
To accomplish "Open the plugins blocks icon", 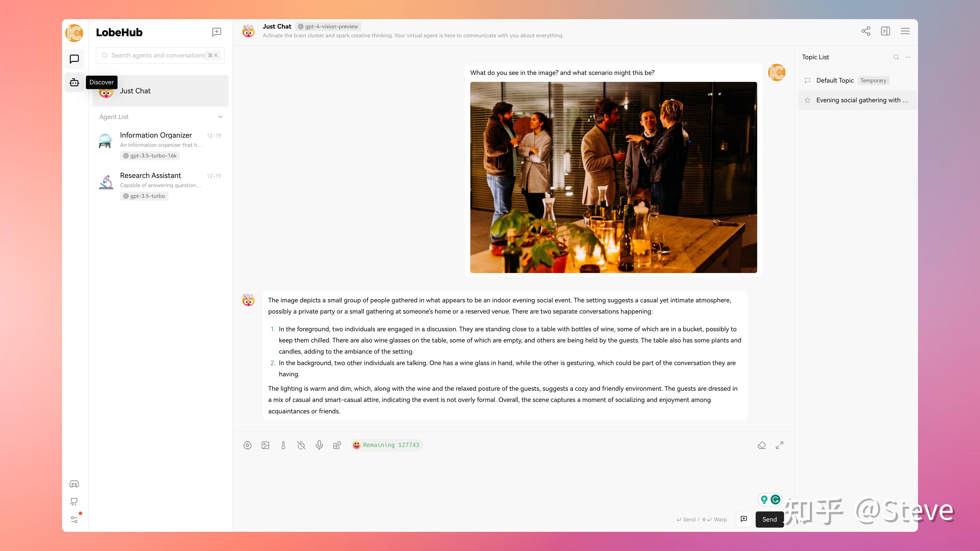I will (337, 445).
